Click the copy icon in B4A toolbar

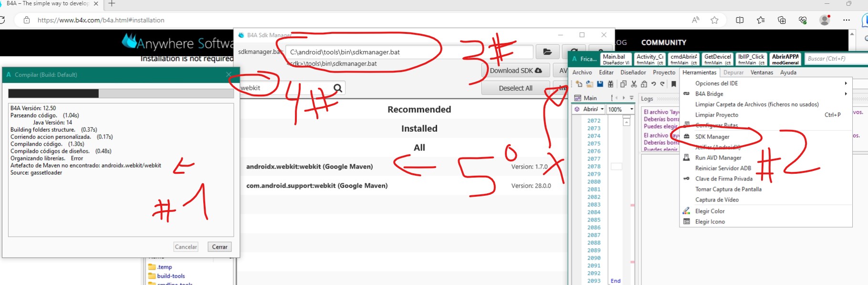pyautogui.click(x=623, y=84)
